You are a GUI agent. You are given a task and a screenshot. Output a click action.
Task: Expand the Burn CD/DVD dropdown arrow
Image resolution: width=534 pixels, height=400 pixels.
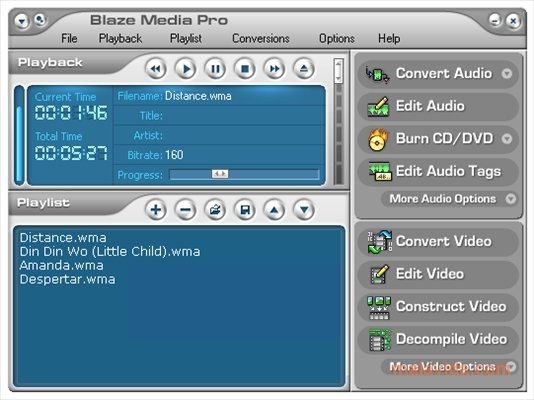click(x=507, y=139)
